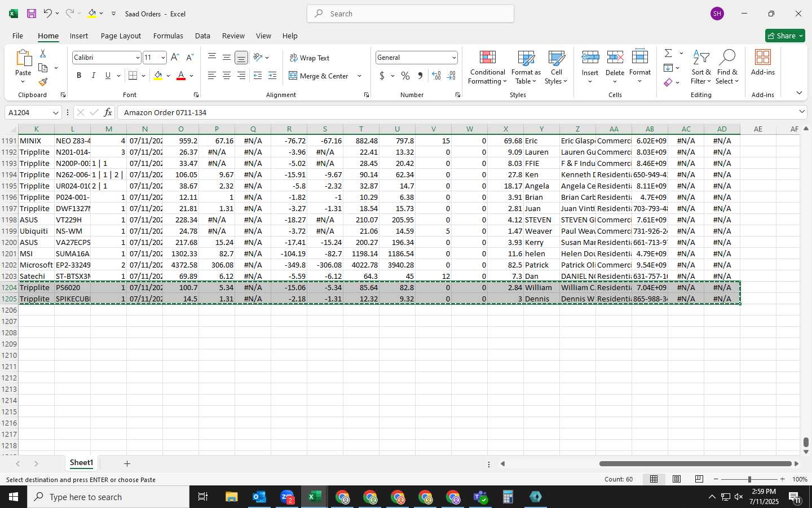
Task: Expand the Sort & Filter menu
Action: click(701, 67)
